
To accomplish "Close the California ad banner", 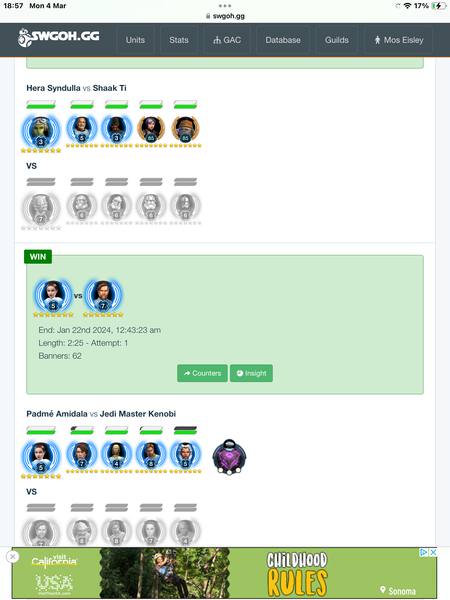I will pos(13,556).
